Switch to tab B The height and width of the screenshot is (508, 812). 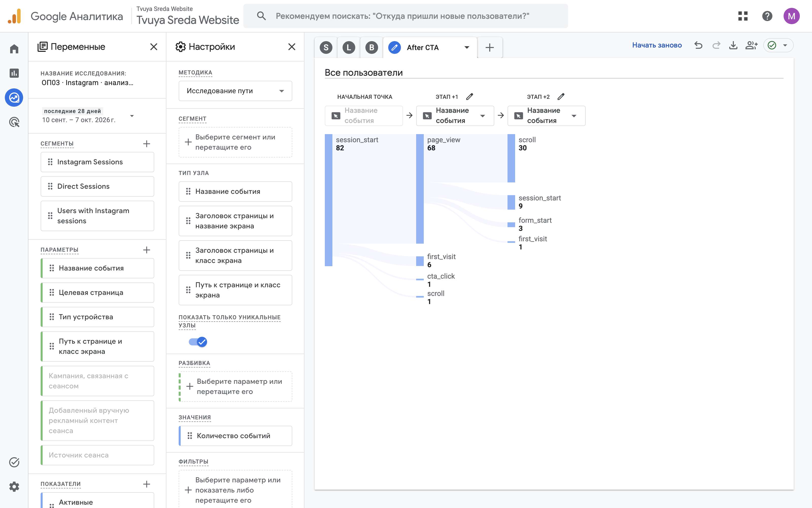click(x=372, y=48)
